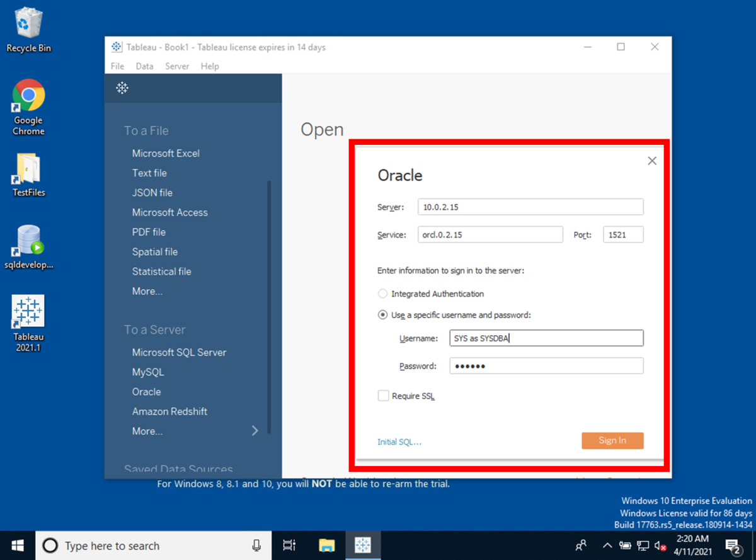
Task: Connect to a JSON file
Action: 152,193
